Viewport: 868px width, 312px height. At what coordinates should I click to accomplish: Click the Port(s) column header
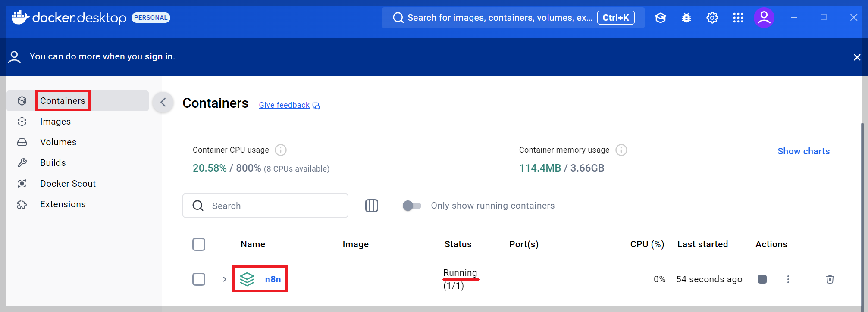[524, 244]
